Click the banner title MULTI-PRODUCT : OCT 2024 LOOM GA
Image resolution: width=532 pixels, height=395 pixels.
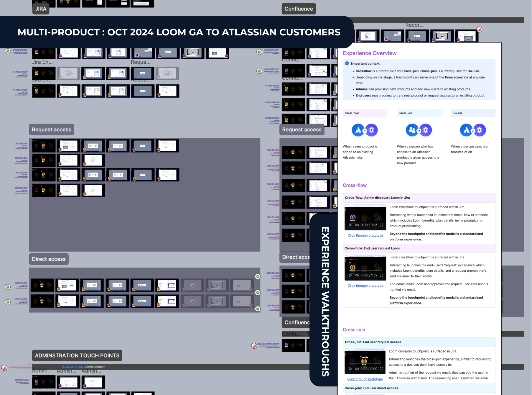pos(179,32)
